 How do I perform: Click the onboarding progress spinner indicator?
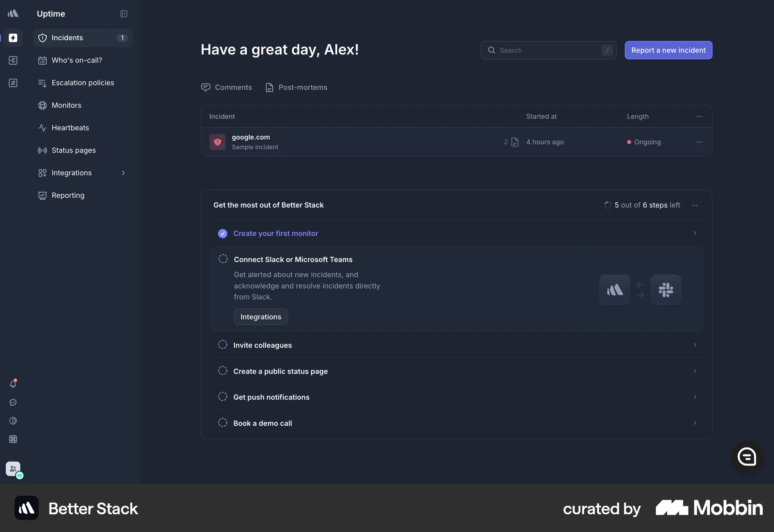coord(608,205)
